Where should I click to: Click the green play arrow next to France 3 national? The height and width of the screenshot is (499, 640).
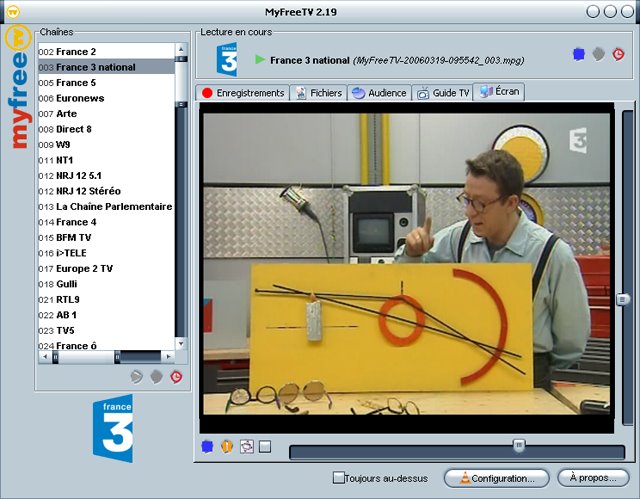(x=260, y=60)
